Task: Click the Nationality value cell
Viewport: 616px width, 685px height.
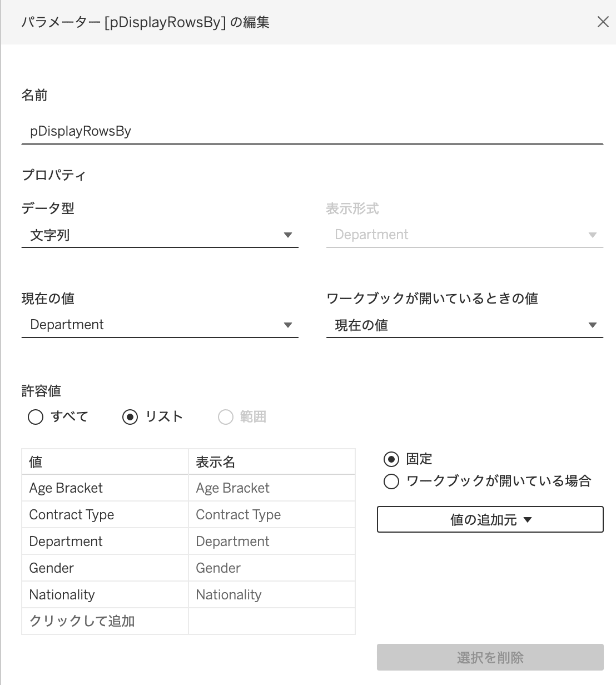Action: point(105,595)
